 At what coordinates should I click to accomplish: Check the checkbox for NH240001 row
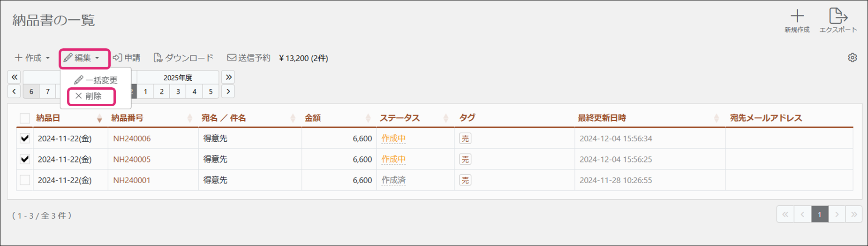pyautogui.click(x=25, y=180)
